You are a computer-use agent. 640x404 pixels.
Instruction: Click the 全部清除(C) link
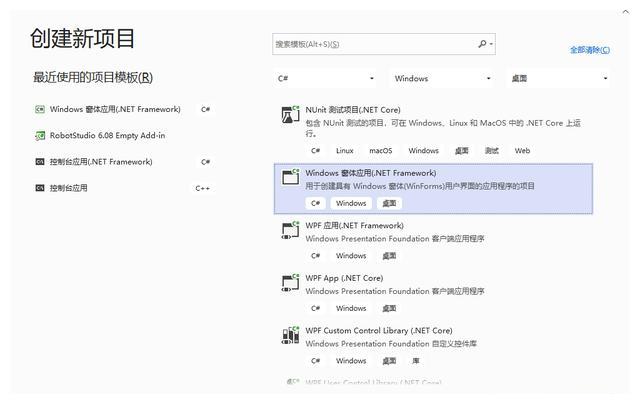click(590, 50)
